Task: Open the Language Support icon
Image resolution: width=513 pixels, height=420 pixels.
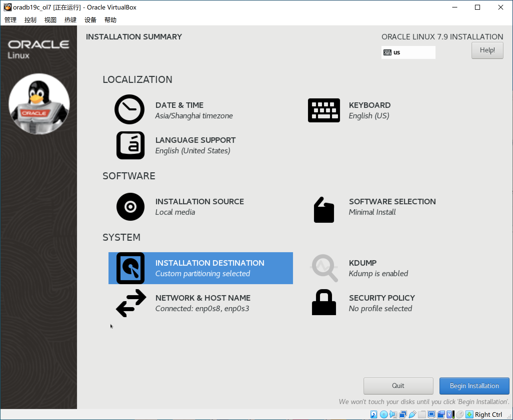Action: 130,145
